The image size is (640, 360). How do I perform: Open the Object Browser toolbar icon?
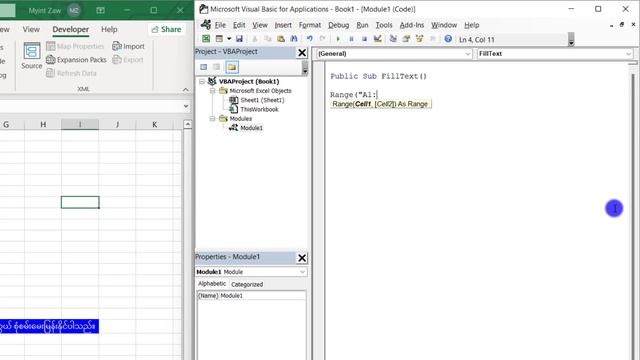click(419, 39)
